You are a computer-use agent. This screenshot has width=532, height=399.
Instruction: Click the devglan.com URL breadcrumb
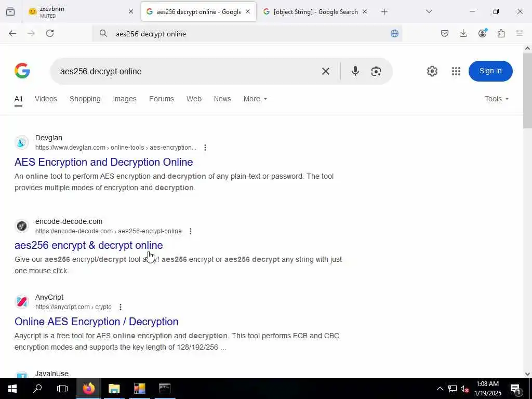[x=116, y=148]
